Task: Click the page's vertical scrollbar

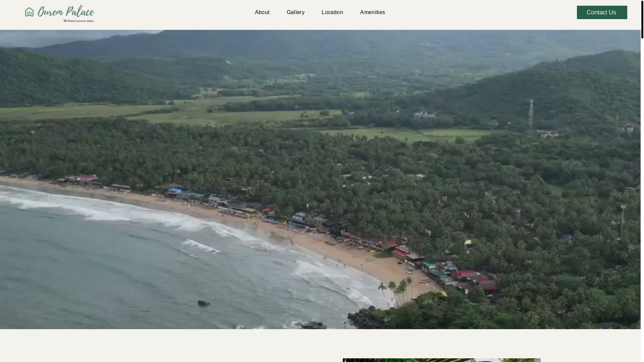Action: pos(642,19)
